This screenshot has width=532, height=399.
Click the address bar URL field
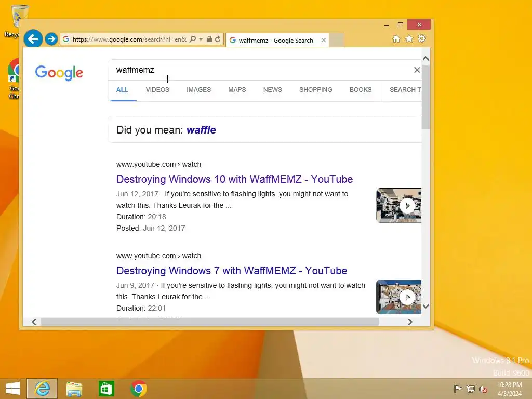pos(129,39)
